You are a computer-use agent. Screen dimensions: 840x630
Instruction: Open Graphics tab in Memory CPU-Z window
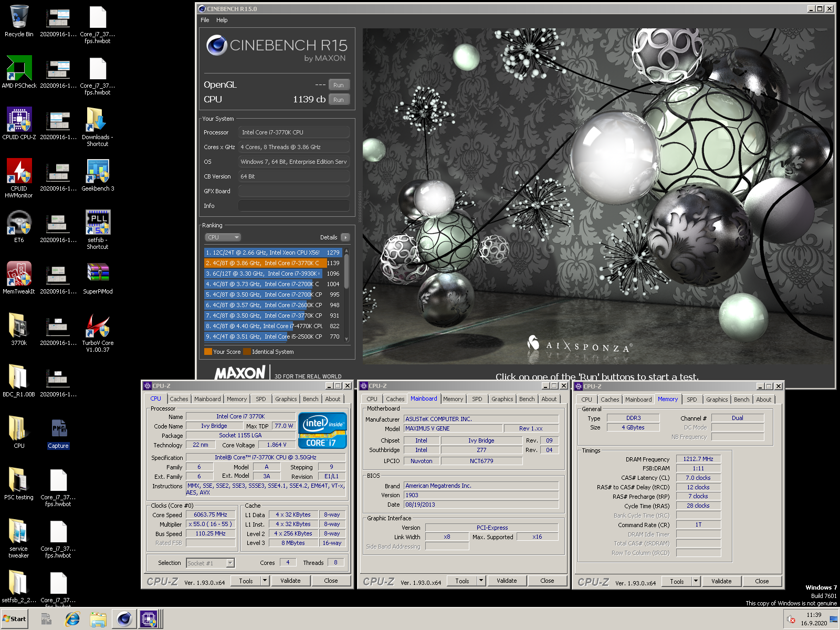(717, 400)
